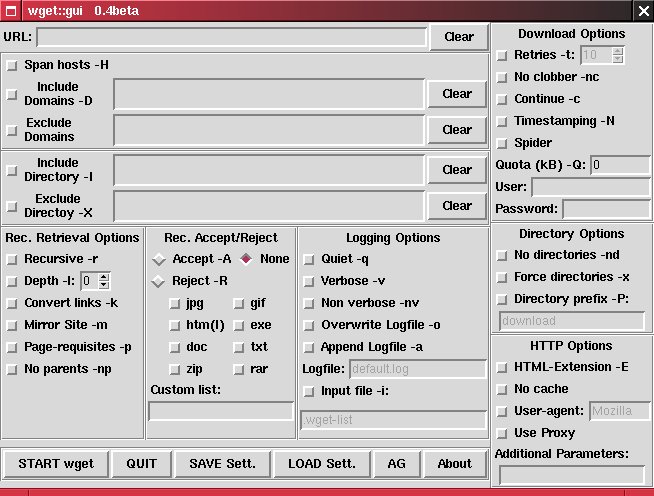Image resolution: width=654 pixels, height=496 pixels.
Task: Load settings via LOAD Sett. button
Action: [x=321, y=464]
